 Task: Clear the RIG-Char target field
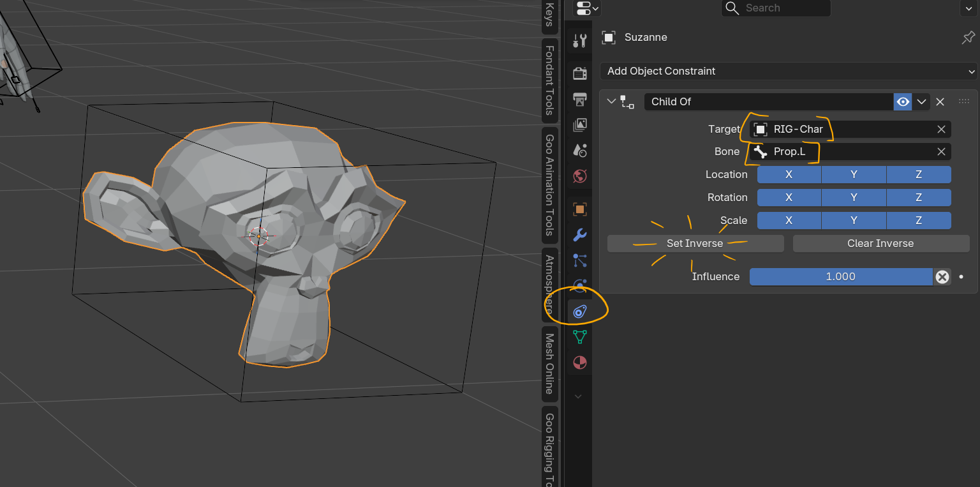[941, 129]
